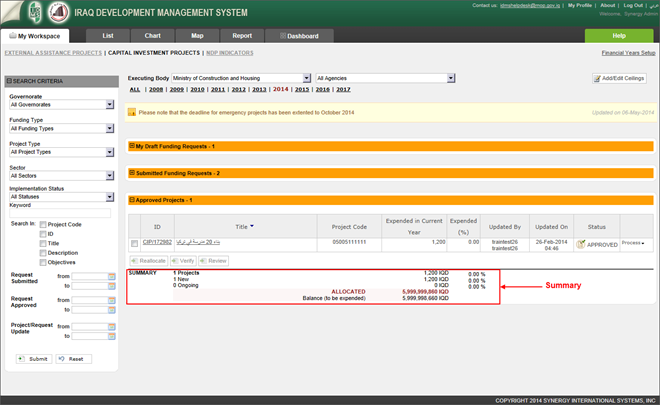The height and width of the screenshot is (405, 660).
Task: Open Financial Years Setup link
Action: pyautogui.click(x=627, y=51)
